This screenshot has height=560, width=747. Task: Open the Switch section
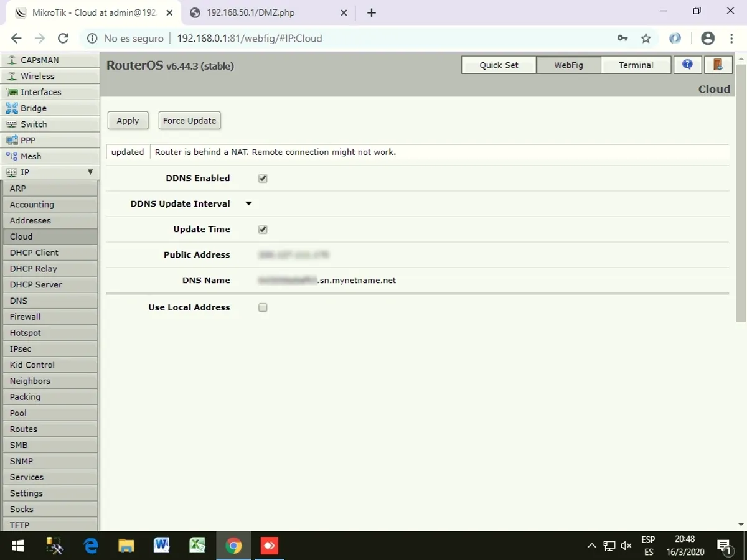(49, 124)
